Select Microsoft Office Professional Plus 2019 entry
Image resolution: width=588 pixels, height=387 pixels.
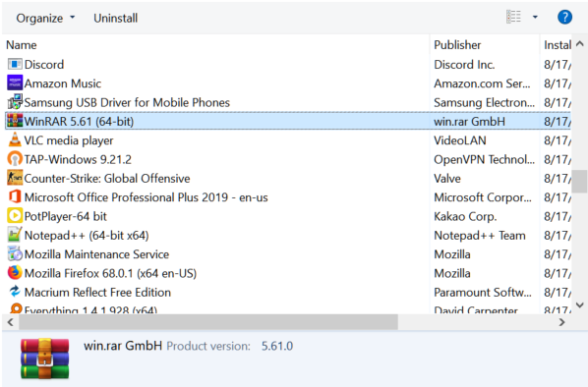146,197
